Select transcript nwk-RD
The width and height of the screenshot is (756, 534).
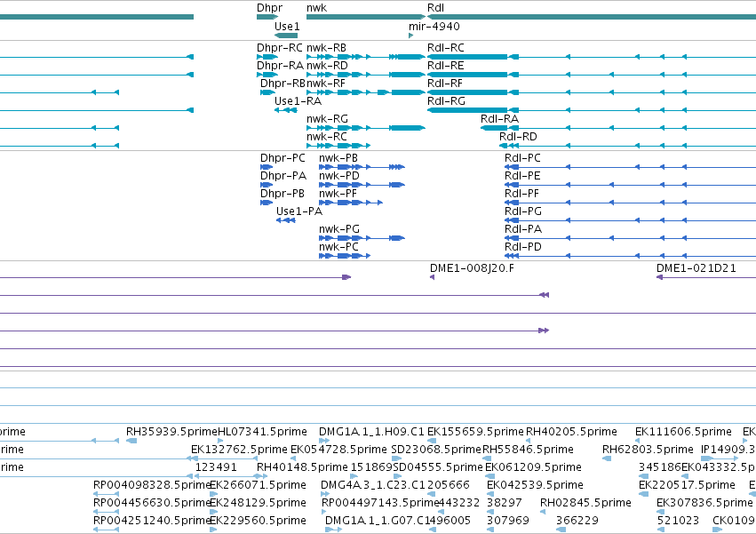[x=327, y=66]
